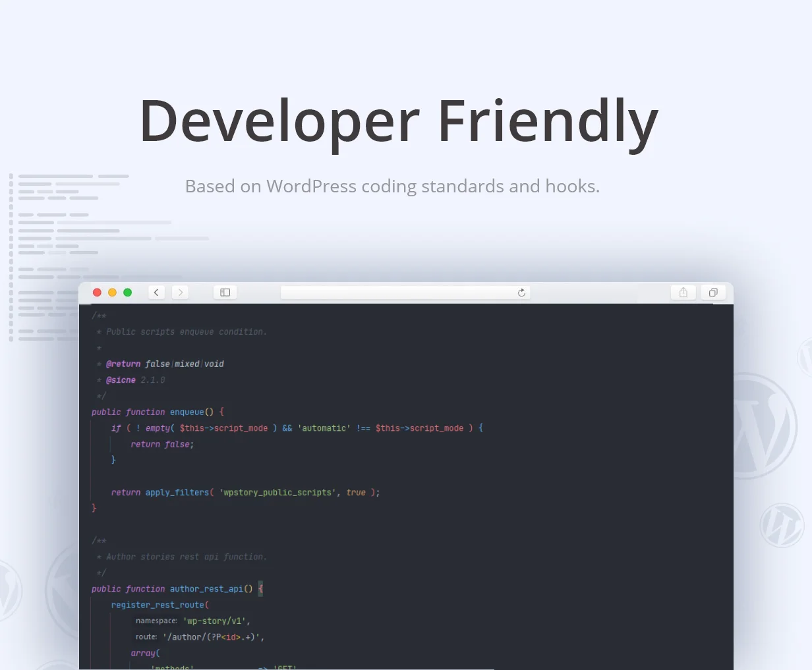Click the large WordPress logo on the right
This screenshot has height=670, width=812.
click(758, 426)
